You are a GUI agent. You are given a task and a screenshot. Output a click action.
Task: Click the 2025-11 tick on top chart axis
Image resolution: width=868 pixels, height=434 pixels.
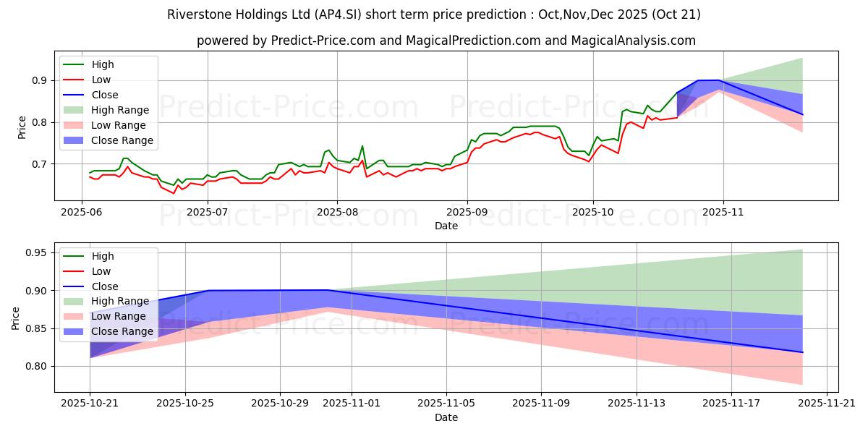pos(723,213)
